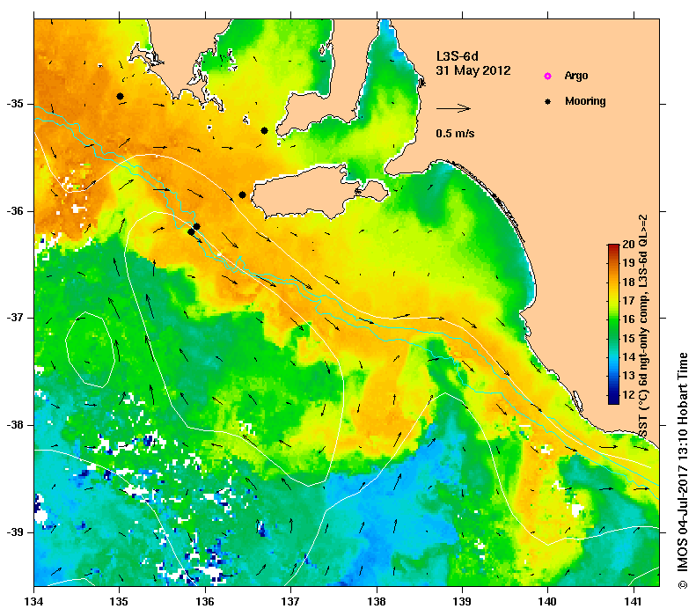The height and width of the screenshot is (616, 696).
Task: Click the 'Argo' legend label
Action: [x=576, y=76]
